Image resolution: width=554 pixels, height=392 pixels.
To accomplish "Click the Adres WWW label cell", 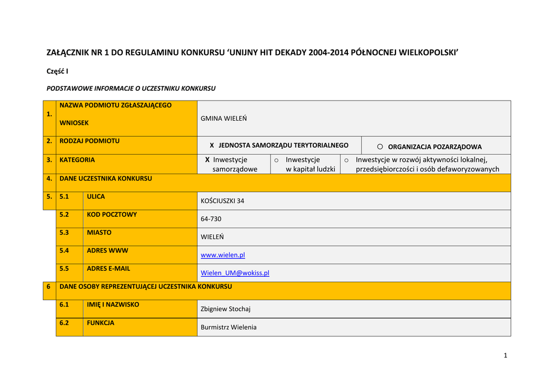I will [108, 251].
